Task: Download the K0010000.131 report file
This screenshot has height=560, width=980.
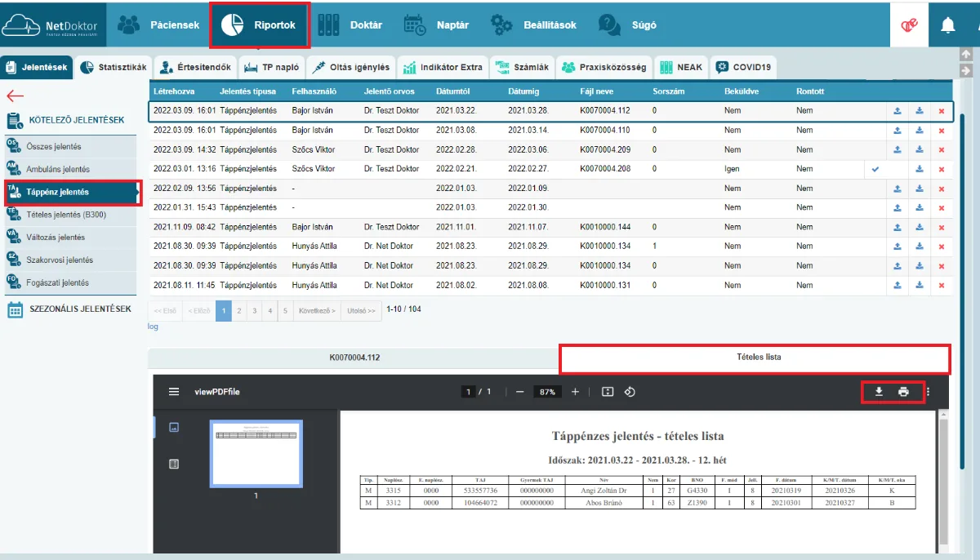Action: coord(920,285)
